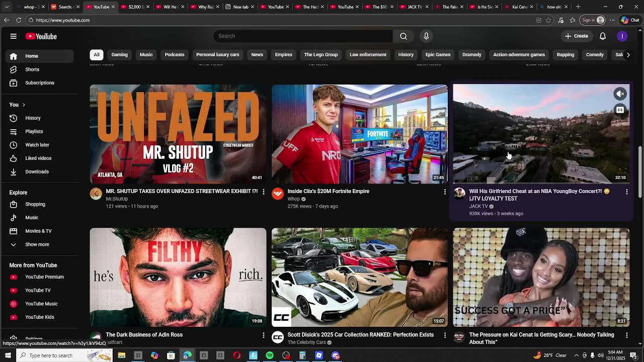
Task: Open YouTube Music link
Action: tap(41, 304)
